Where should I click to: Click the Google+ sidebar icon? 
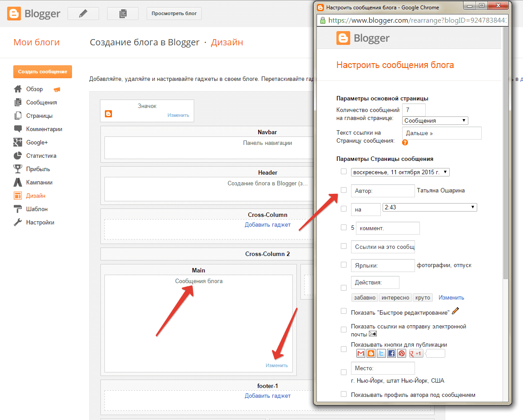coord(18,143)
